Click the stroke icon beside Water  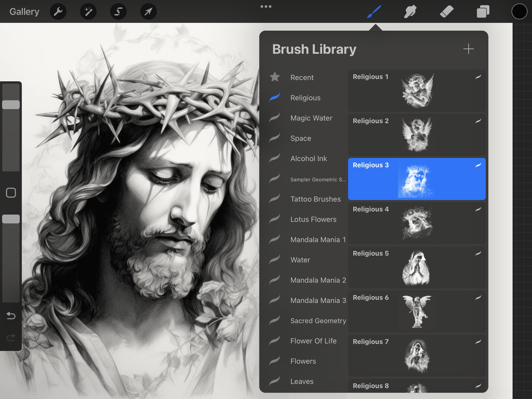(275, 259)
